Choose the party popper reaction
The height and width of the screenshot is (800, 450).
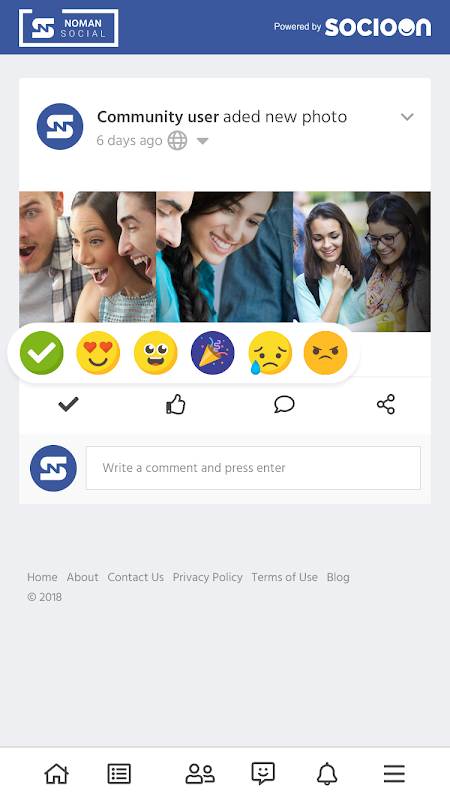pyautogui.click(x=213, y=353)
